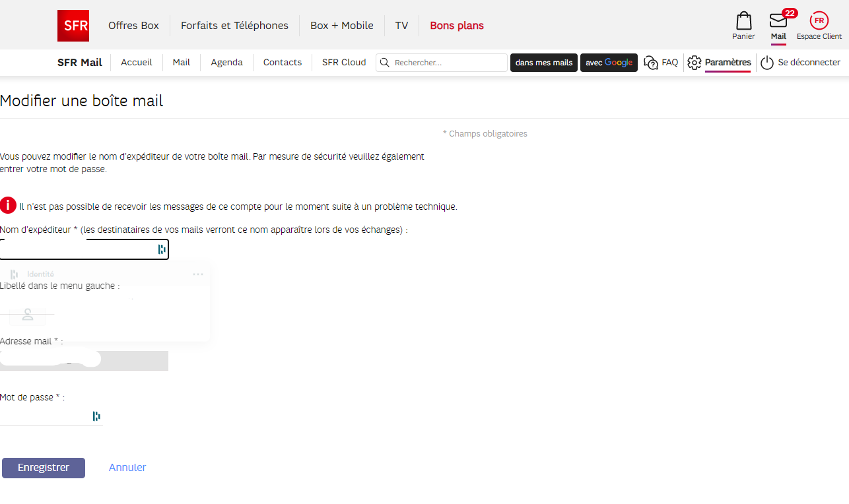Image resolution: width=849 pixels, height=504 pixels.
Task: Open the Agenda tab
Action: (x=226, y=63)
